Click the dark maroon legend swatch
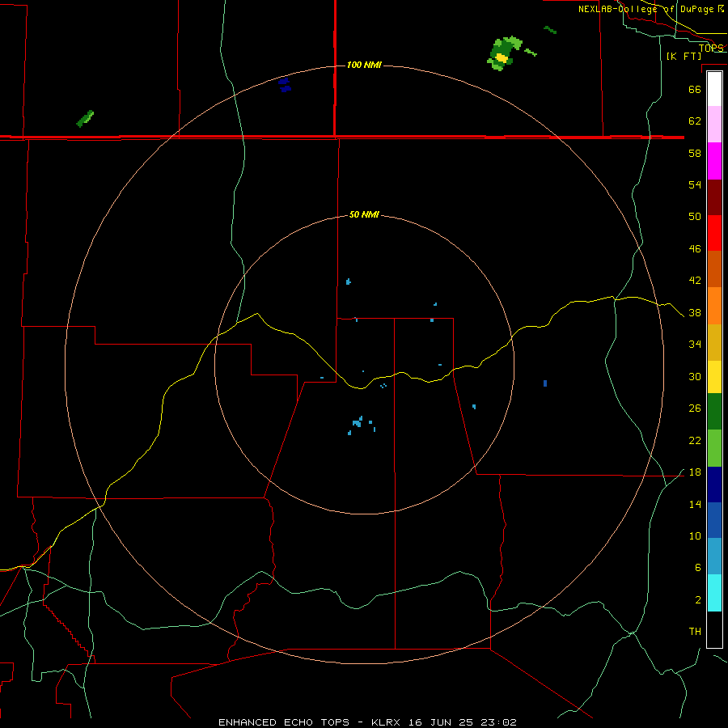 (714, 197)
